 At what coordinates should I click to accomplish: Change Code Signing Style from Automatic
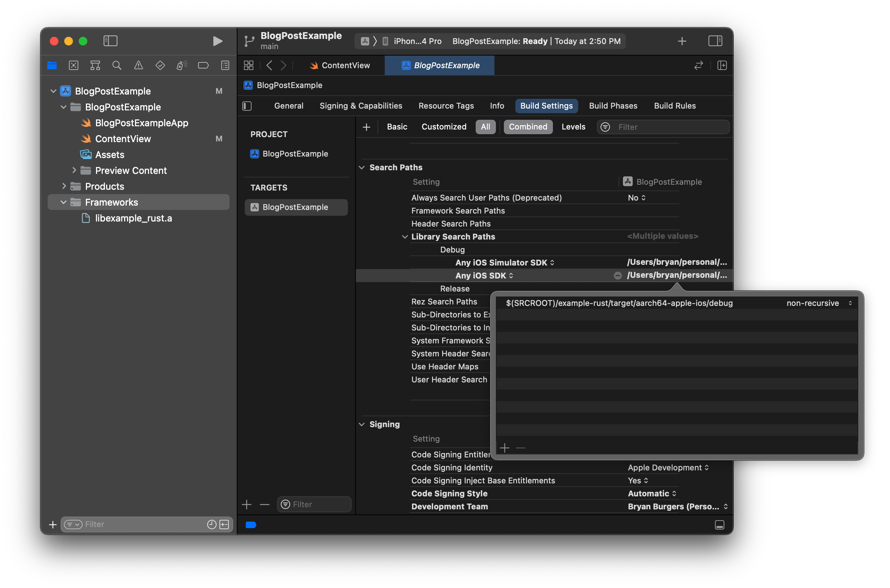click(652, 493)
